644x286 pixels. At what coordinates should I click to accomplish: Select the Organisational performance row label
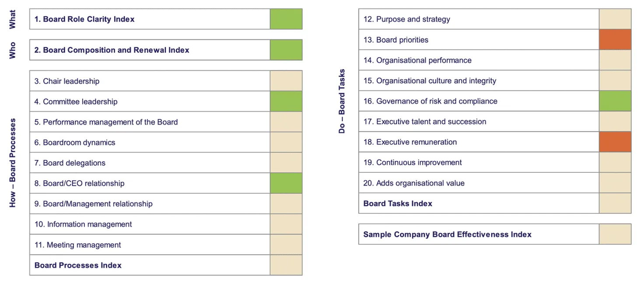[x=417, y=60]
